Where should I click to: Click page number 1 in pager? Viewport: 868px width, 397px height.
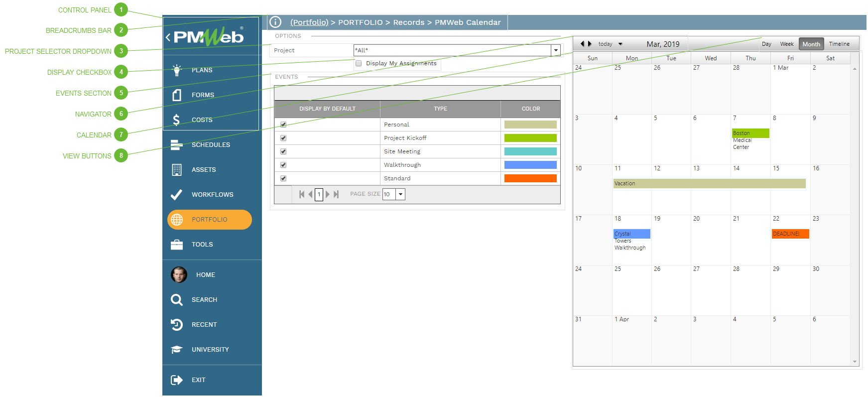coord(319,194)
